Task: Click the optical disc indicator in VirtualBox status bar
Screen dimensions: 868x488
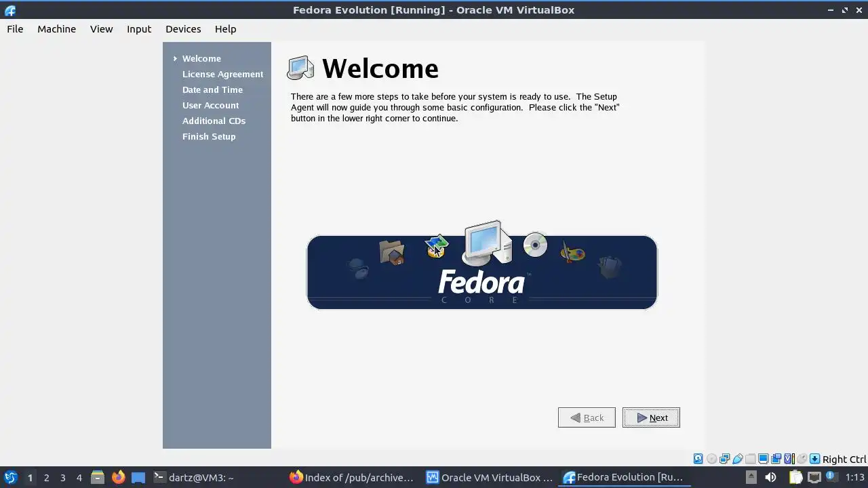Action: pos(711,459)
